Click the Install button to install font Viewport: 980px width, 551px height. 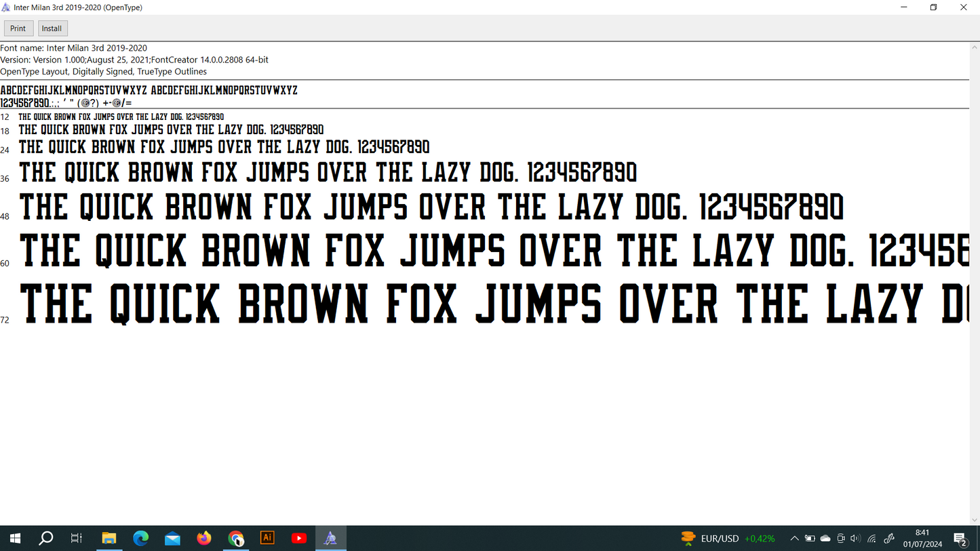coord(52,28)
